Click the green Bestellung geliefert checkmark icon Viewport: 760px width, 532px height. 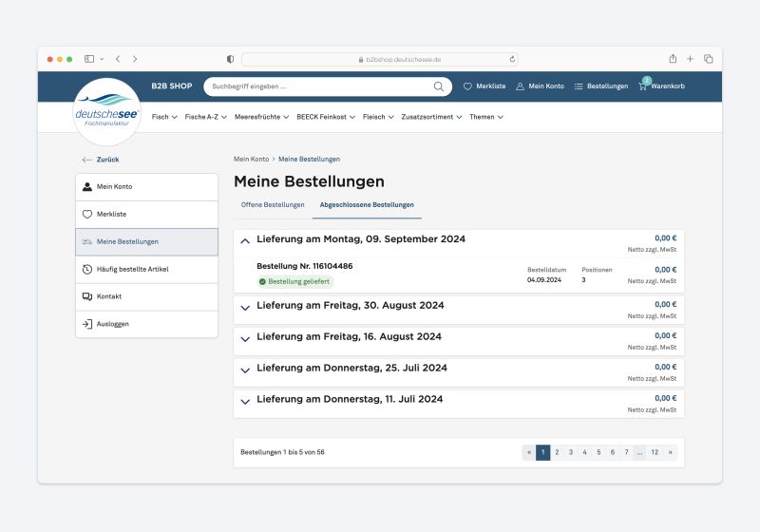point(262,281)
